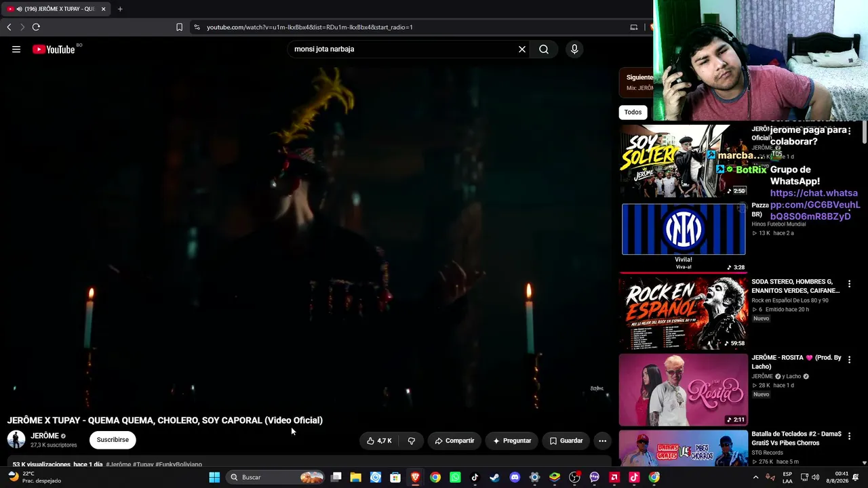Share the video via Compartir
The width and height of the screenshot is (868, 488).
click(454, 441)
